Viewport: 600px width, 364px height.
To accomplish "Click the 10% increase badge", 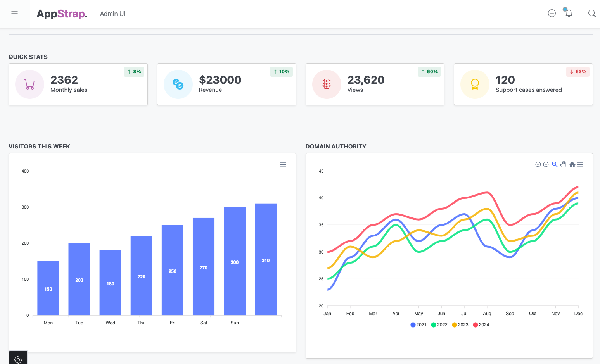I will [281, 72].
